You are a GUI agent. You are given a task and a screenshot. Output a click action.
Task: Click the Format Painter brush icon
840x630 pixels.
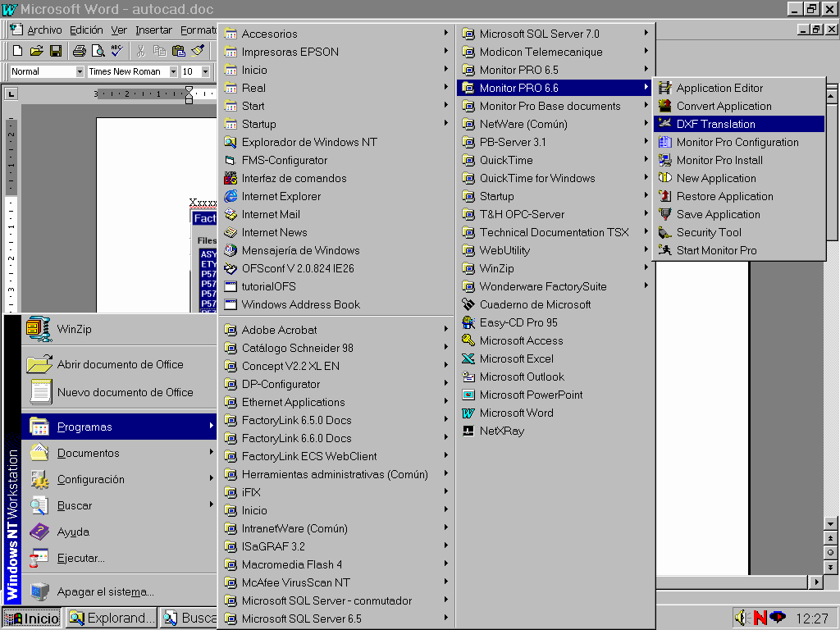point(198,51)
